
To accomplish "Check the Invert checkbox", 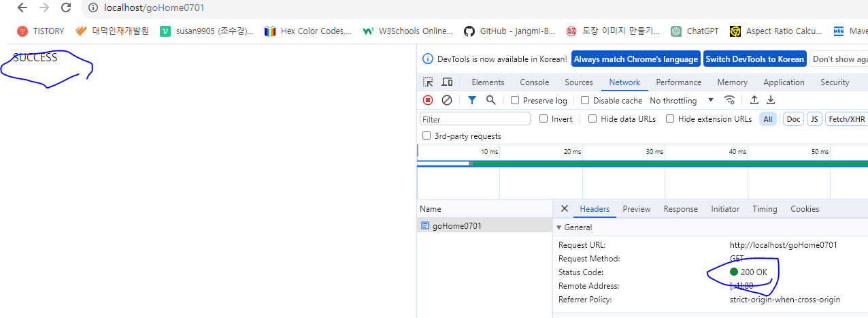I will pos(544,118).
